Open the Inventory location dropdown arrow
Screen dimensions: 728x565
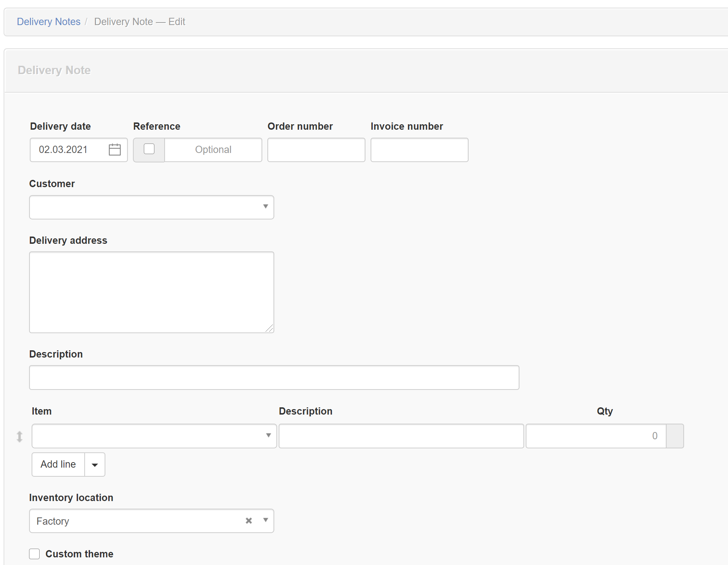tap(266, 520)
